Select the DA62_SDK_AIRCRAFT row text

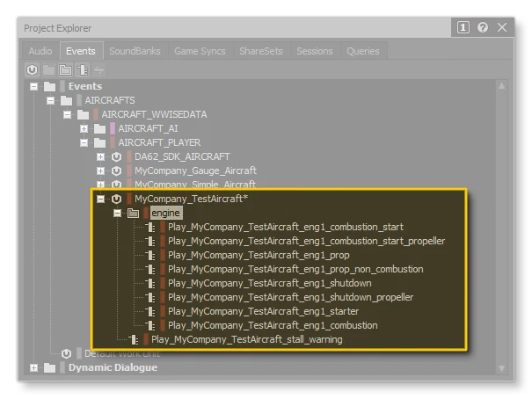click(182, 156)
